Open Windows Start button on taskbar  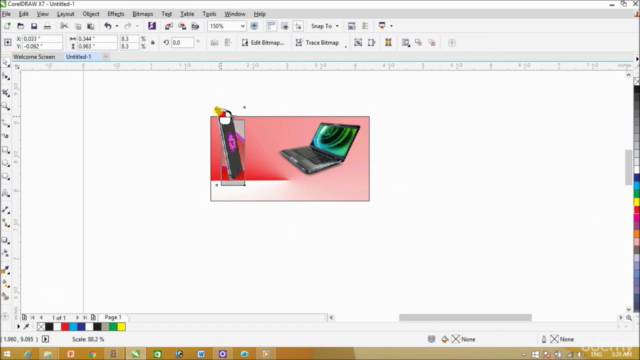coord(7,354)
